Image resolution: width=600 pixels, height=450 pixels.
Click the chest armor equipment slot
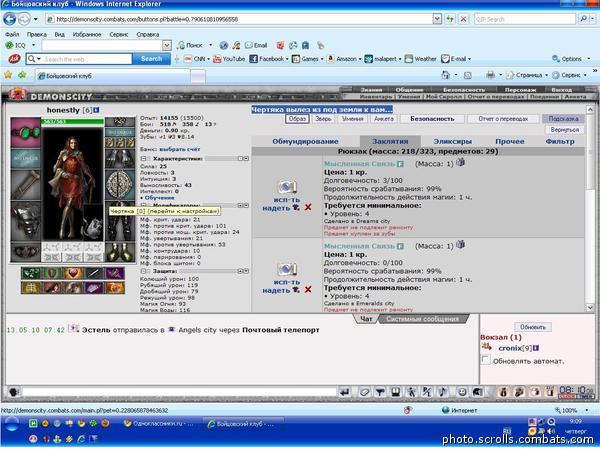[26, 221]
